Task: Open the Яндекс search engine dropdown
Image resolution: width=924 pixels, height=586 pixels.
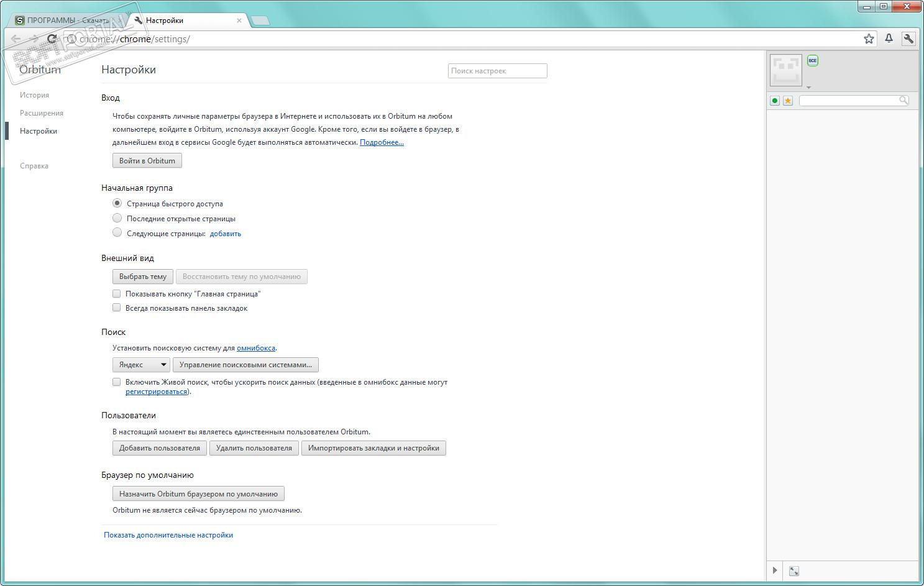Action: click(142, 365)
